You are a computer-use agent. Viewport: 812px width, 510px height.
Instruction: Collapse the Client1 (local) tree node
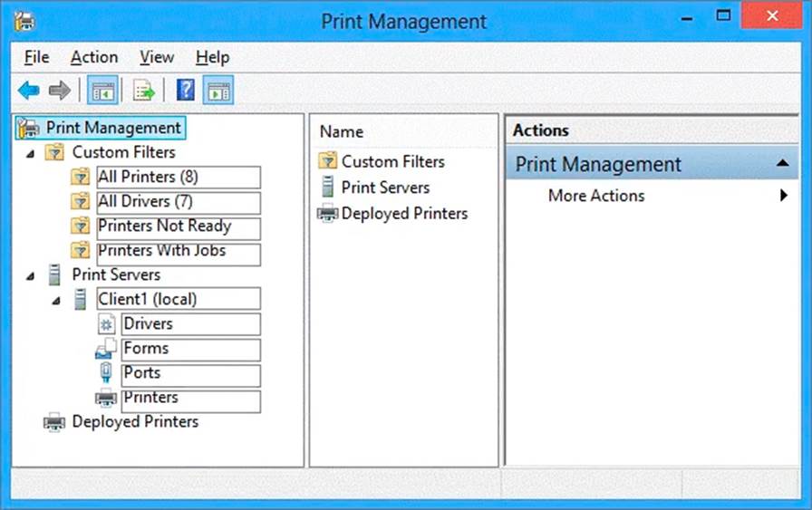click(56, 301)
